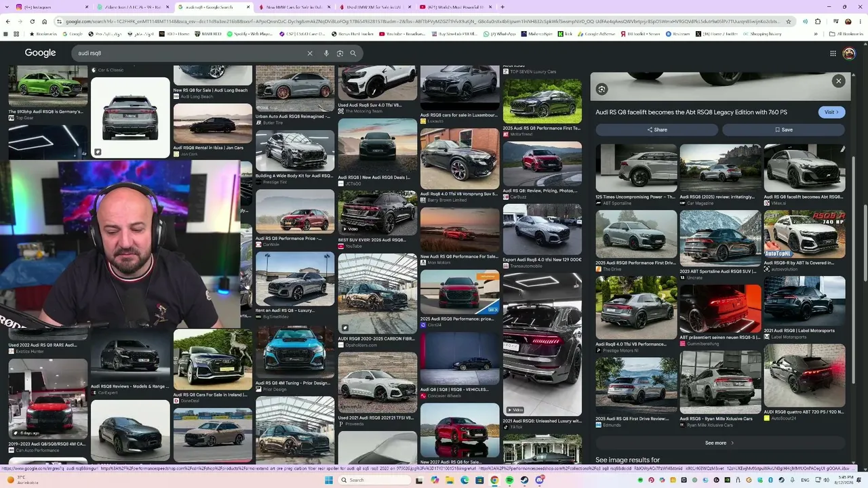
Task: Open Steam from the taskbar
Action: (x=524, y=480)
